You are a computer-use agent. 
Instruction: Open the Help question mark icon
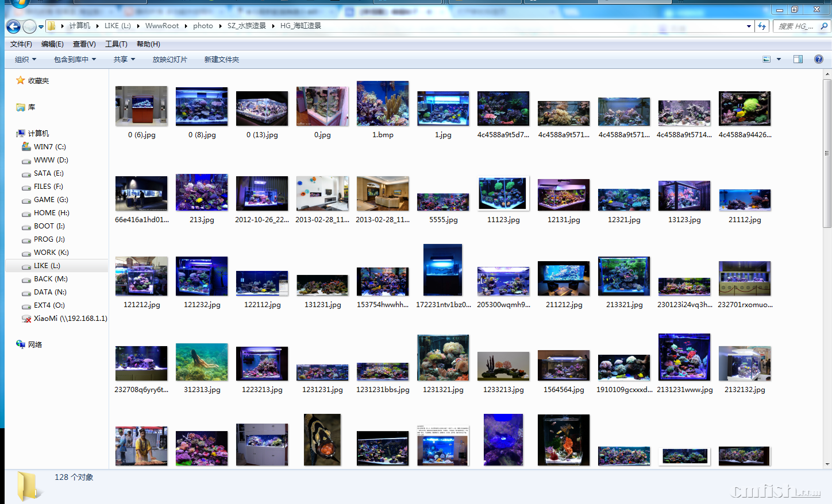819,59
